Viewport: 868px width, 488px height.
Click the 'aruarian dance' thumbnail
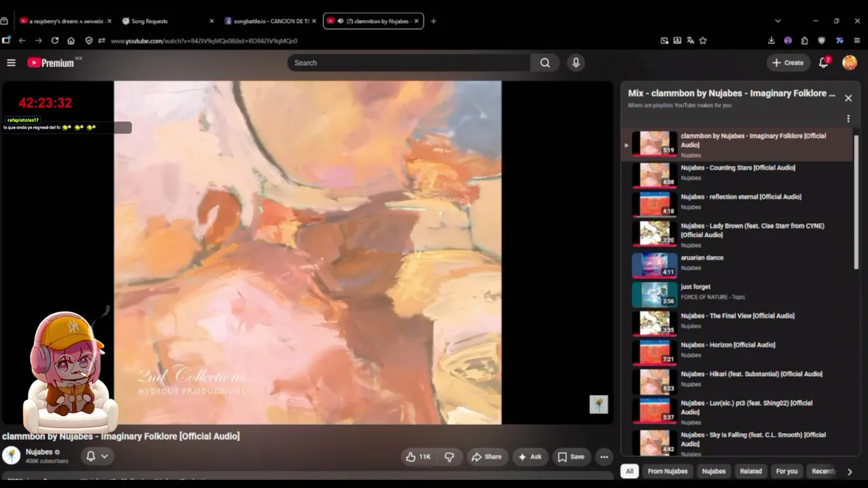654,264
